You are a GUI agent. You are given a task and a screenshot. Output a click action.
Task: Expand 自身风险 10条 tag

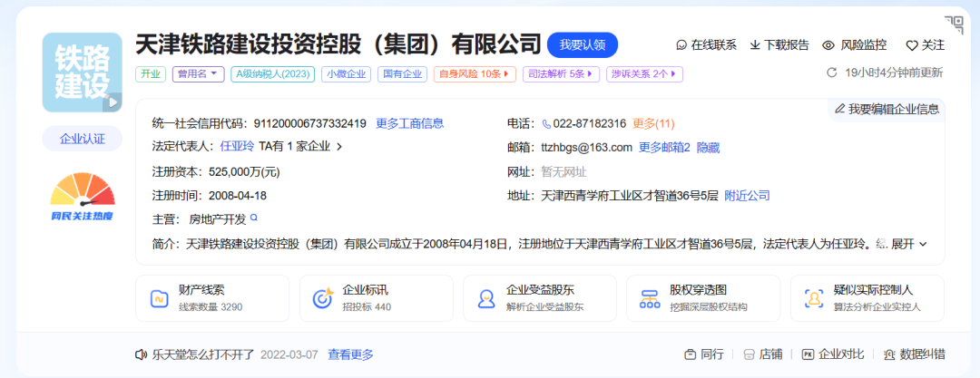pyautogui.click(x=475, y=74)
